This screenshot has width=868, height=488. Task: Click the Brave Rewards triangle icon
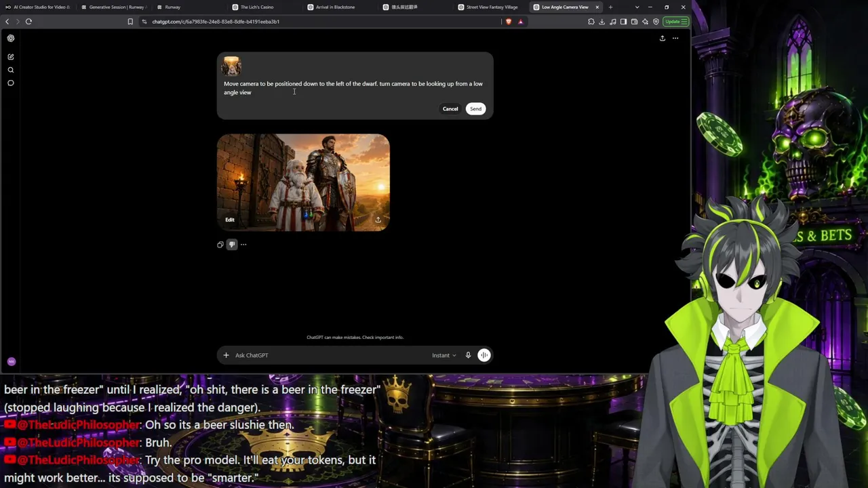pyautogui.click(x=521, y=22)
